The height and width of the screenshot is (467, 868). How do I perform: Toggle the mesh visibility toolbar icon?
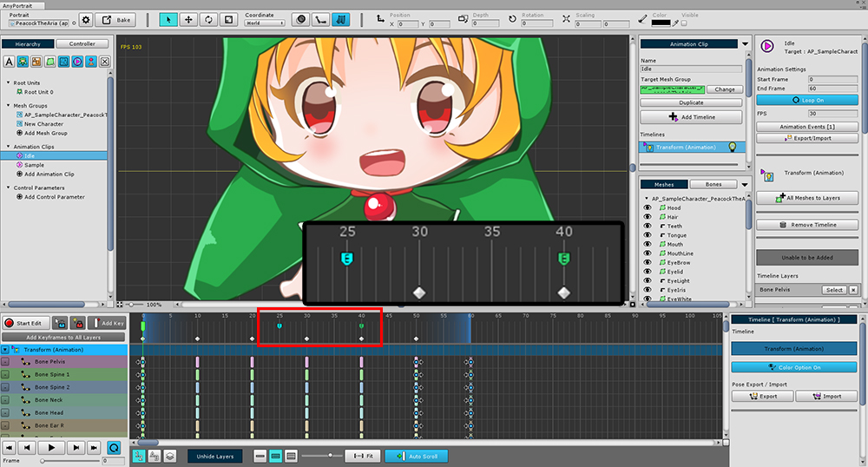[x=300, y=20]
